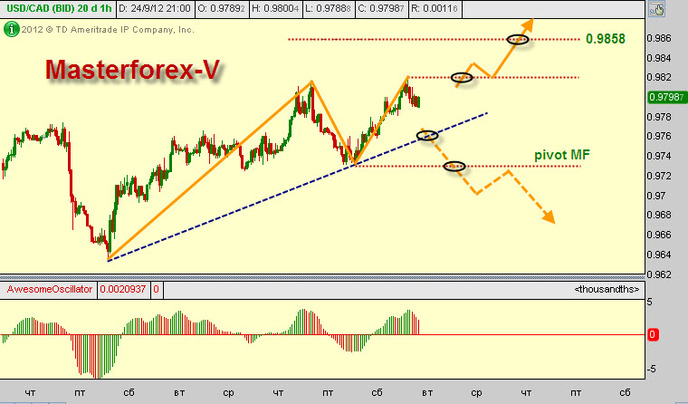Click the oval marker on the blue dashed trendline
The image size is (688, 404).
(427, 135)
